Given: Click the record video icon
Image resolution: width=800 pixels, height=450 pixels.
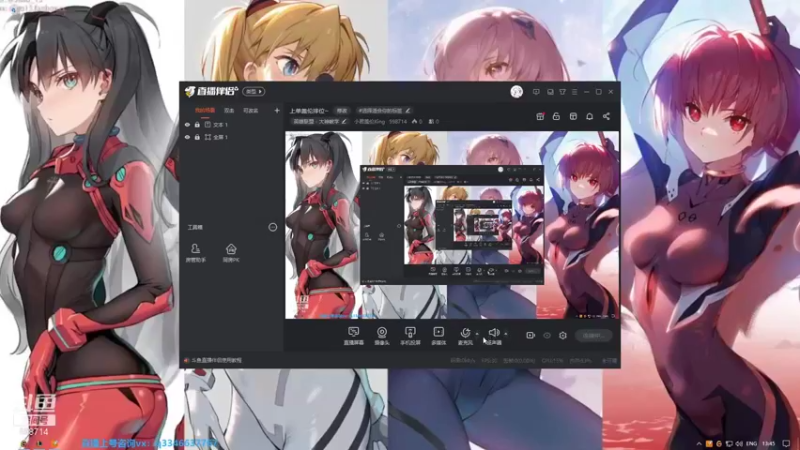Looking at the screenshot, I should point(531,335).
